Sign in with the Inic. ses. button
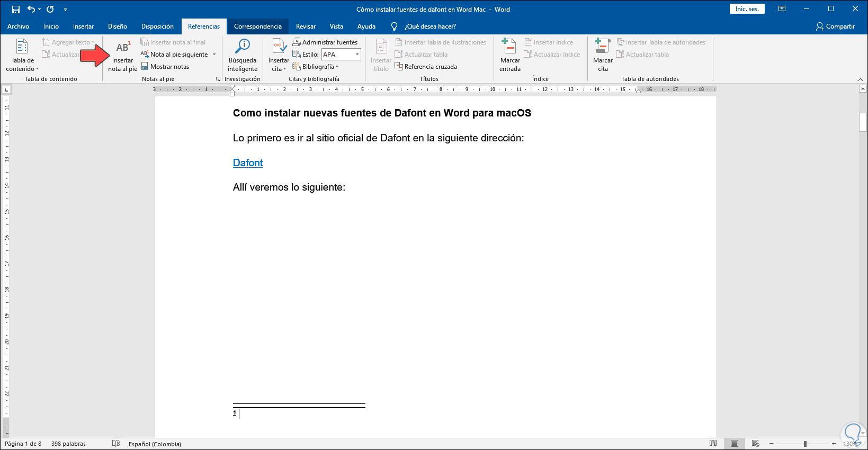This screenshot has height=450, width=868. [747, 9]
